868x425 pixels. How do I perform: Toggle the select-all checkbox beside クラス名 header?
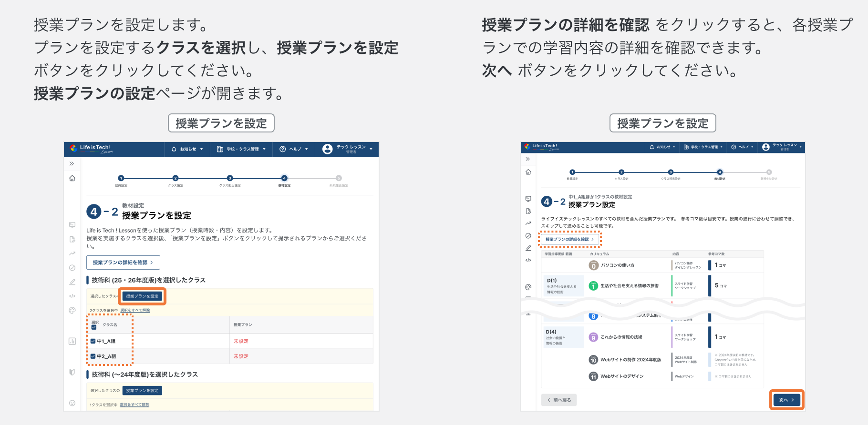93,327
